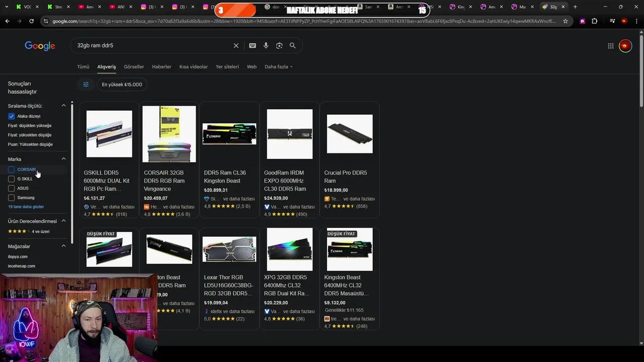Screen dimensions: 644x362
Task: Select the Kısa videolar results tab
Action: point(194,67)
